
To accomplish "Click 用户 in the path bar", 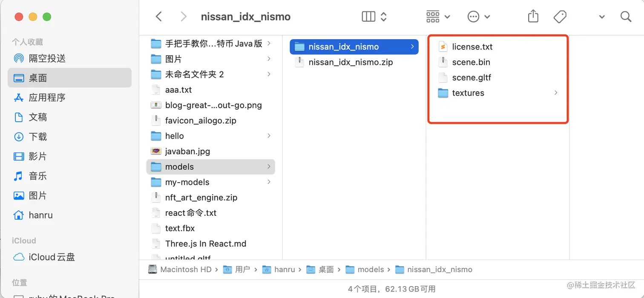I will pos(237,269).
